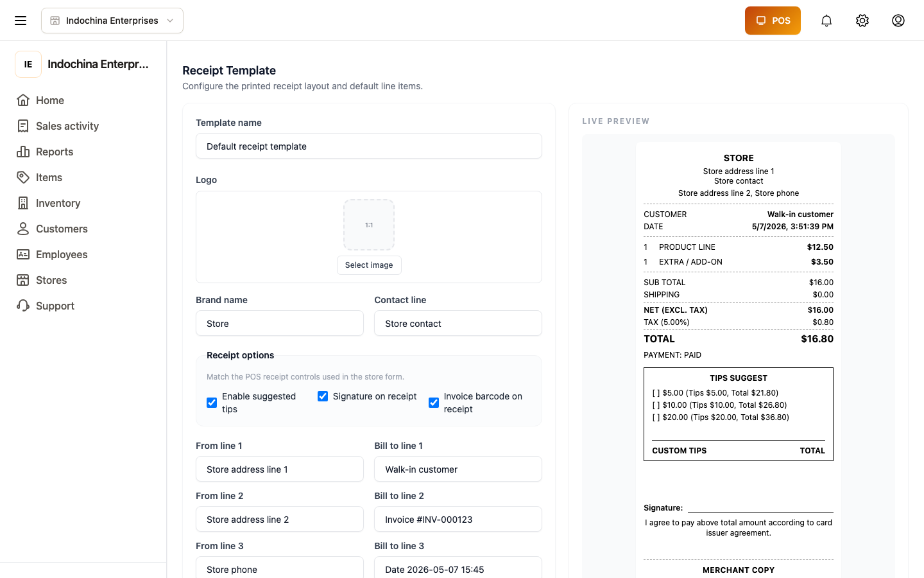This screenshot has width=924, height=578.
Task: Expand the Indochina Enterprises store dropdown
Action: pos(112,21)
